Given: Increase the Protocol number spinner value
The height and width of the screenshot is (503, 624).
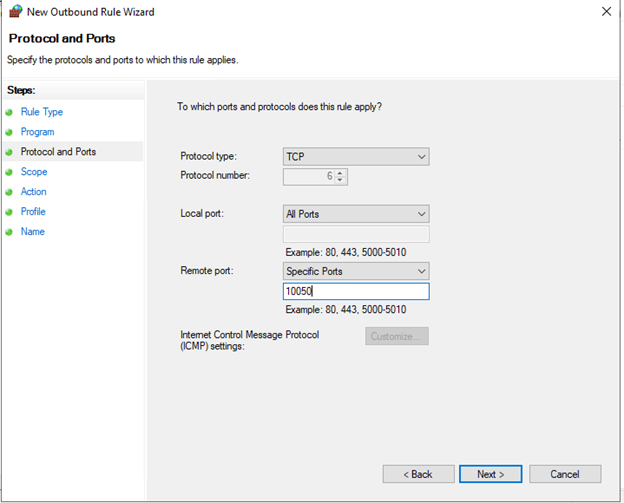Looking at the screenshot, I should tap(340, 173).
